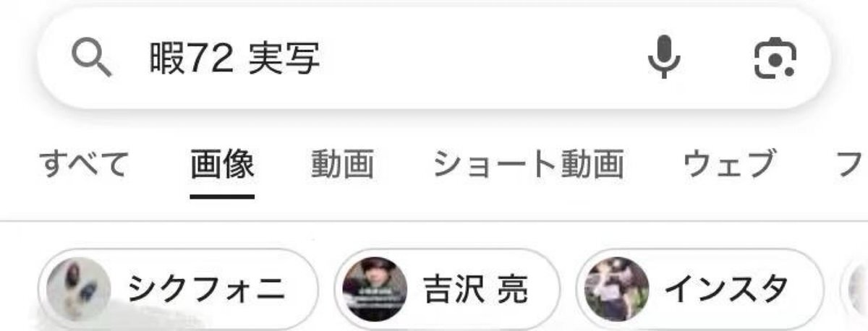The image size is (868, 331).
Task: Open Google Lens camera search icon
Action: [775, 59]
